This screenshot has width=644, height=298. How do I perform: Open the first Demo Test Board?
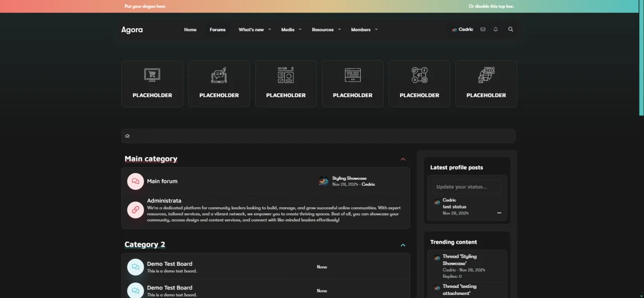pos(170,264)
